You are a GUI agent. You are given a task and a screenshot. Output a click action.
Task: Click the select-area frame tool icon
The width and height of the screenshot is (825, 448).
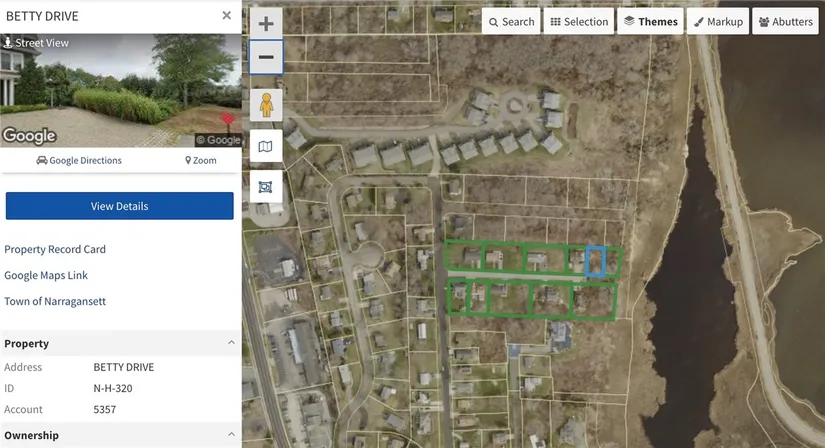click(266, 186)
